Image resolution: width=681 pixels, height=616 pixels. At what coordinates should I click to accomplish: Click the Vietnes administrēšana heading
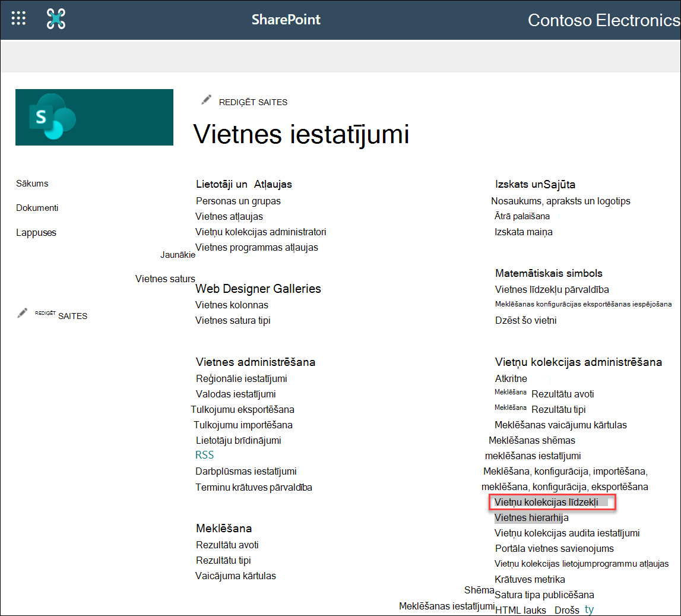click(x=255, y=362)
